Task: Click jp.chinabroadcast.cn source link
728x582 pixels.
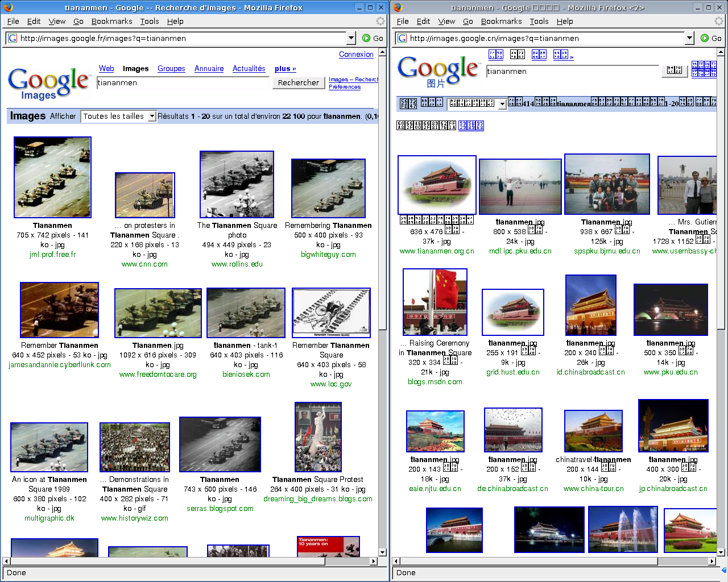Action: tap(673, 489)
